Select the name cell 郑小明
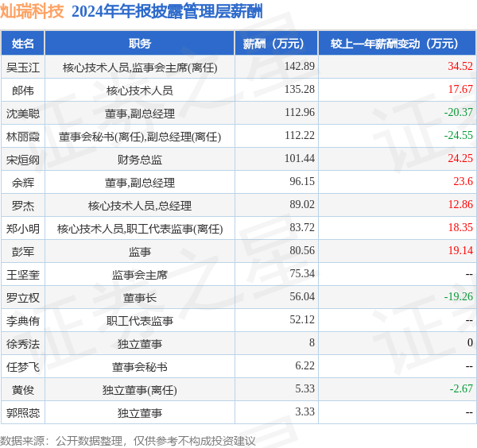The width and height of the screenshot is (477, 448). 23,229
